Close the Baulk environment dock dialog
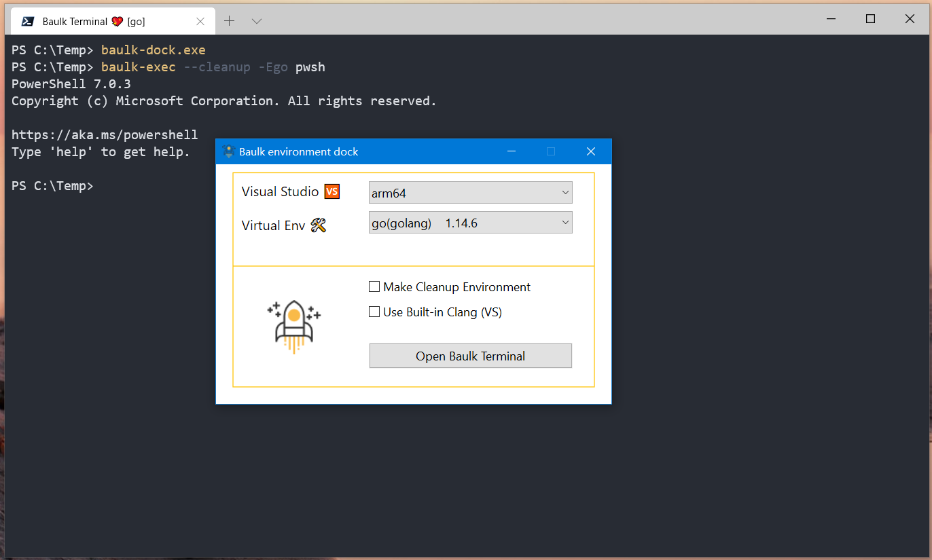Viewport: 932px width, 560px height. [x=591, y=151]
